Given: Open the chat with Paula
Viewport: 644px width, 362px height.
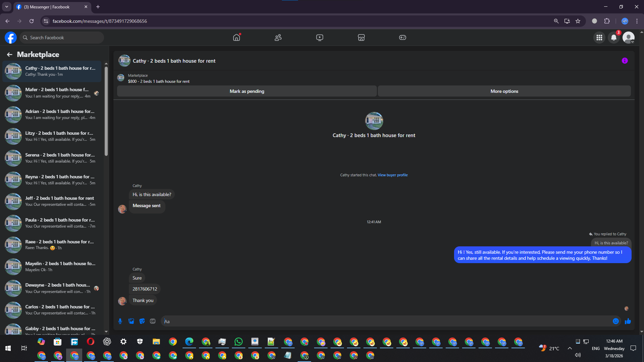Looking at the screenshot, I should [x=52, y=223].
